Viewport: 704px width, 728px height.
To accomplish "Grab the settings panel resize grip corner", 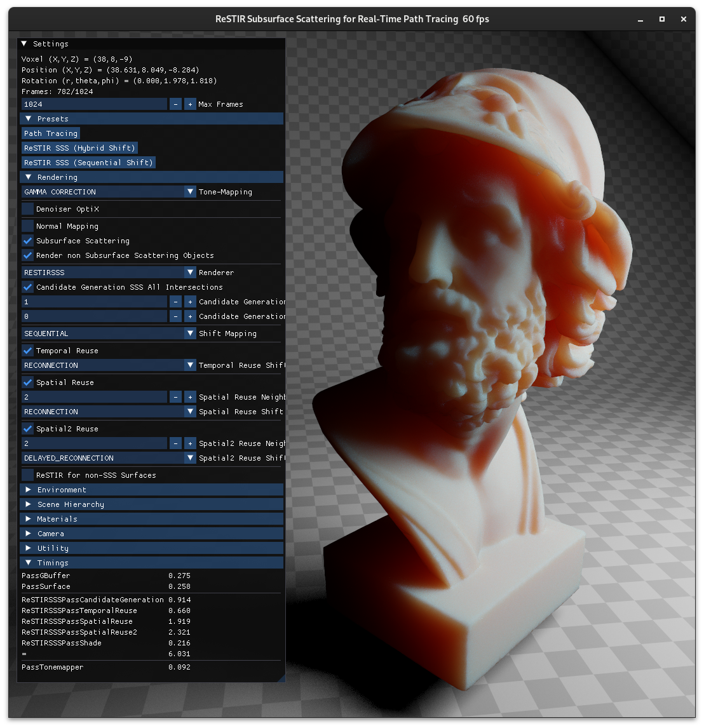I will pyautogui.click(x=281, y=679).
